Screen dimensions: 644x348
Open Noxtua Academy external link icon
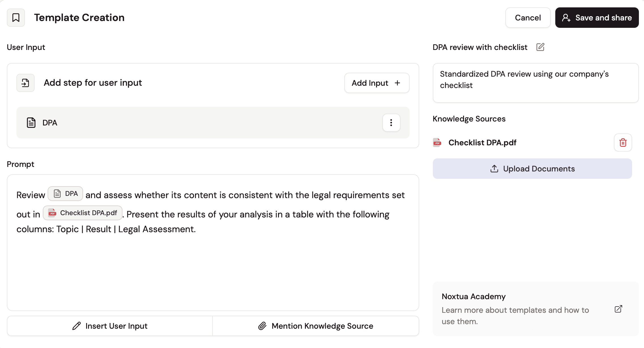[618, 309]
